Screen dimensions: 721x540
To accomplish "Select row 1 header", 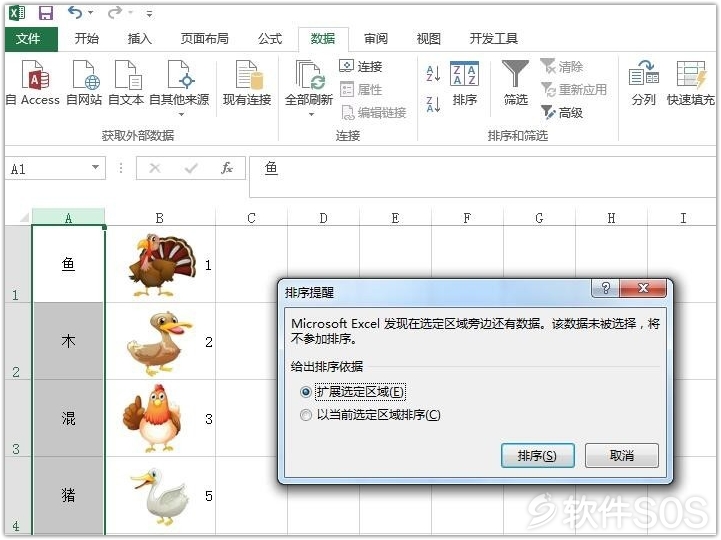I will tap(17, 264).
